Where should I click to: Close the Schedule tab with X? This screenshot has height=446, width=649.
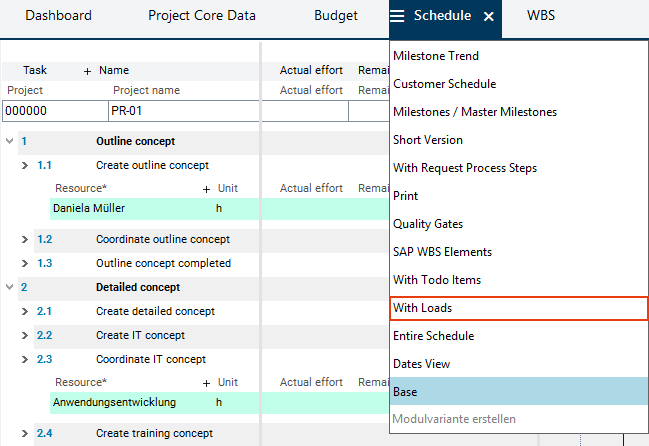(488, 17)
